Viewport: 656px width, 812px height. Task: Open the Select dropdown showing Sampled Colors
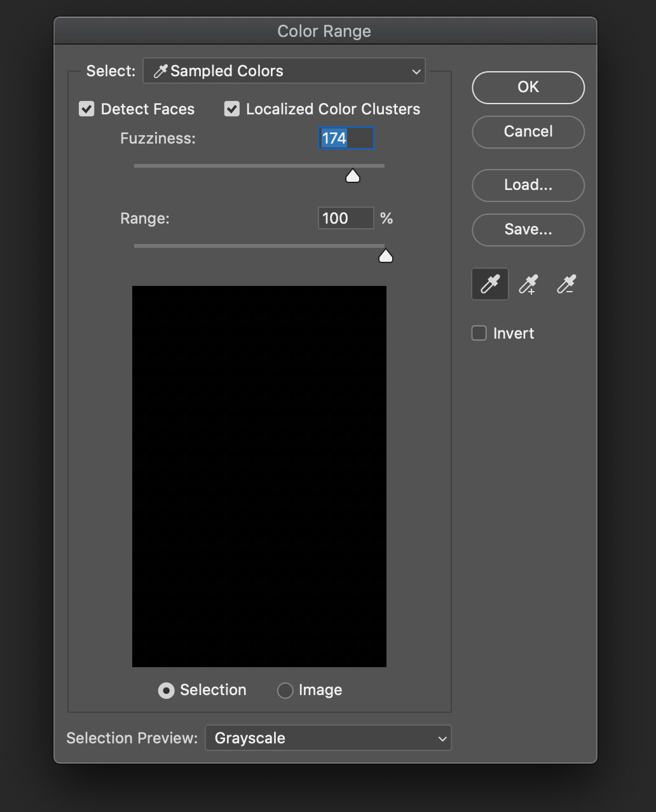point(284,71)
